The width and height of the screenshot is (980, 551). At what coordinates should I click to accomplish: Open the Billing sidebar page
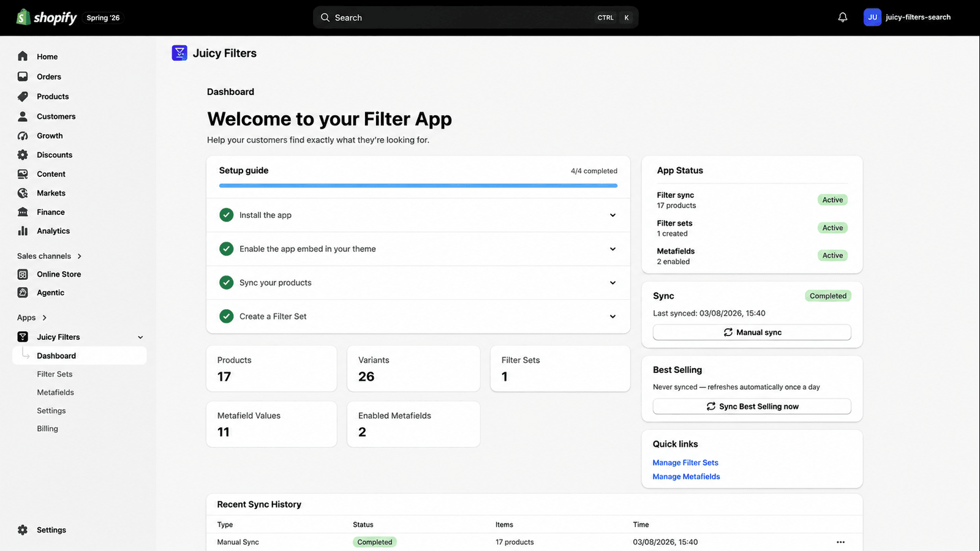click(47, 429)
